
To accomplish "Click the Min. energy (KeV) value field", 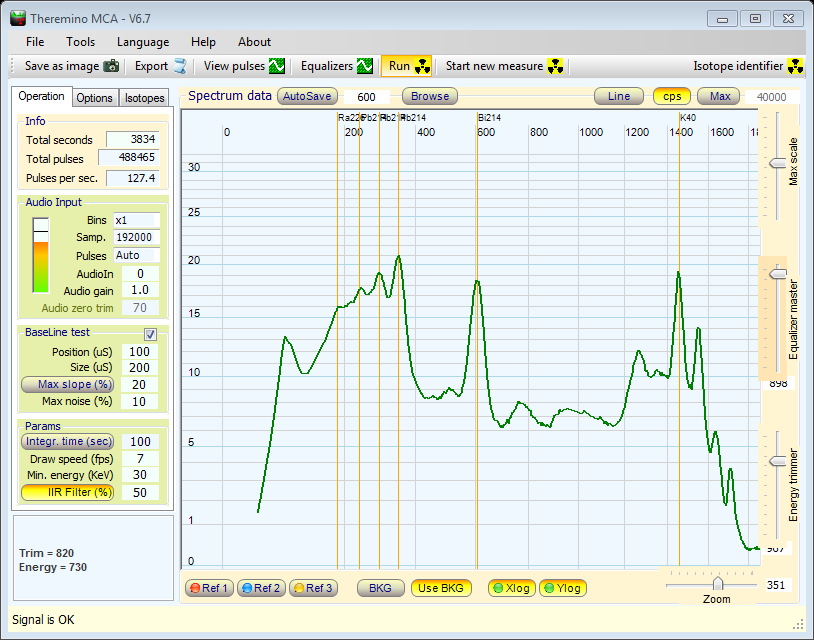I will (x=139, y=475).
